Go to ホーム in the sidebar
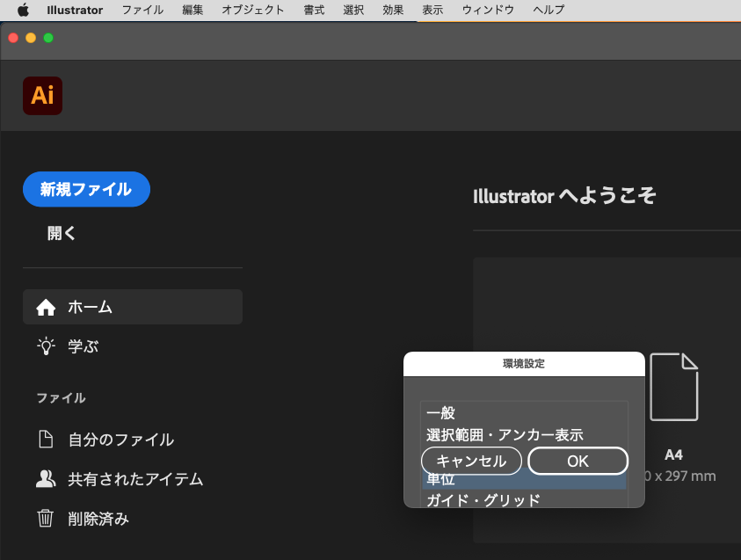The width and height of the screenshot is (741, 560). pyautogui.click(x=133, y=307)
